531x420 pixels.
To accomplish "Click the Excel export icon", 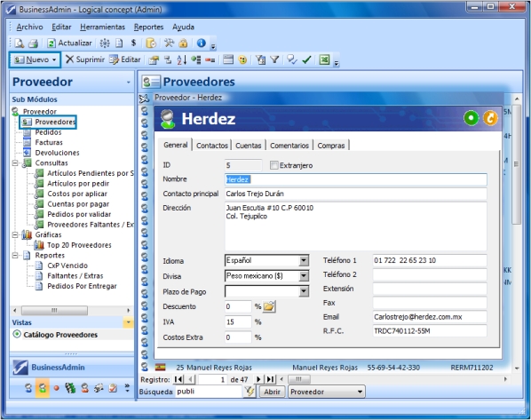I will 324,60.
